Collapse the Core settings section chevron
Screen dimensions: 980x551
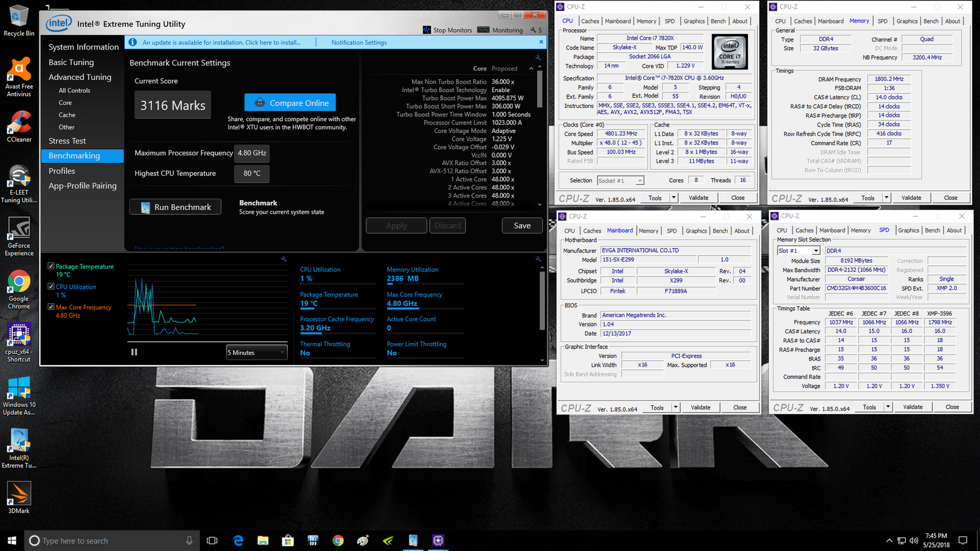tap(531, 68)
